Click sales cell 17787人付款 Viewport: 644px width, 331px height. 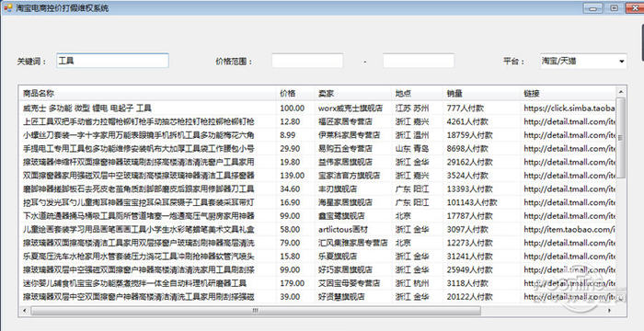tap(470, 215)
